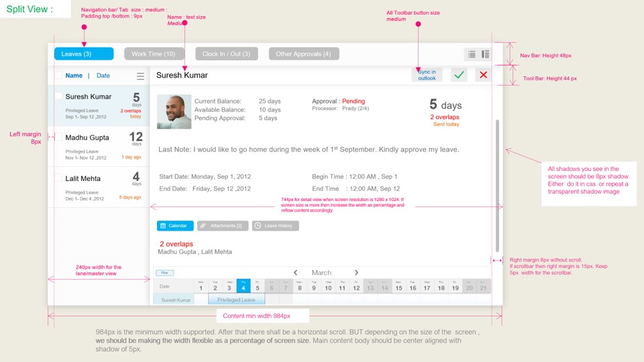
Task: Open the list options hamburger menu
Action: (140, 76)
